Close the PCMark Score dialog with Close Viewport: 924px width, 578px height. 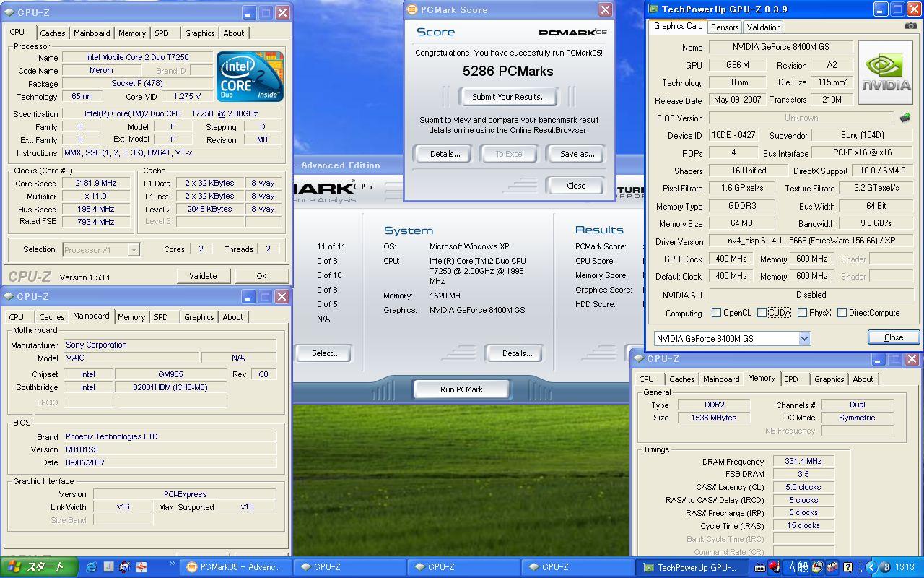tap(576, 186)
